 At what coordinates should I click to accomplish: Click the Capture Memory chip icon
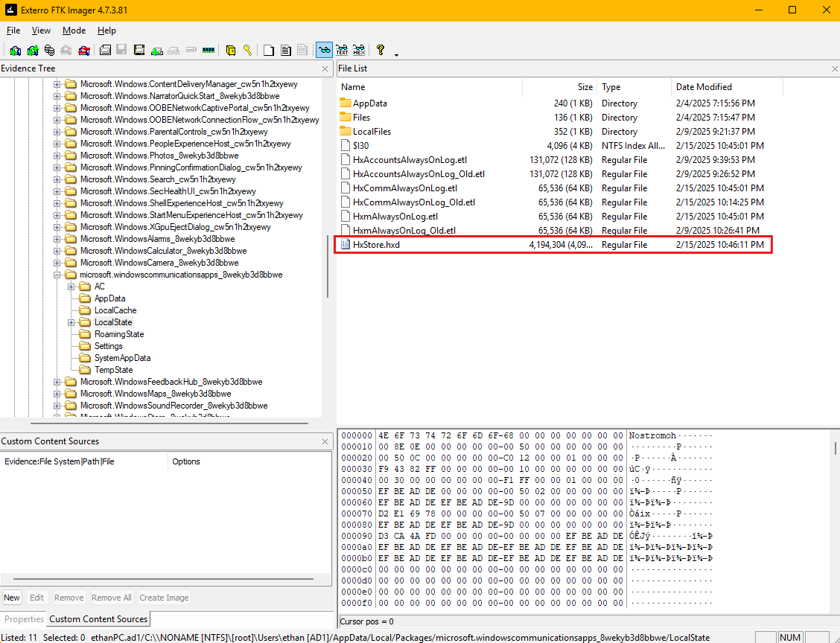(x=208, y=51)
